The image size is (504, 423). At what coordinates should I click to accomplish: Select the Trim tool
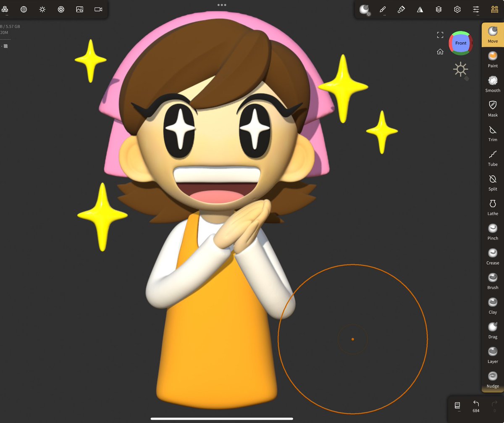pyautogui.click(x=493, y=133)
